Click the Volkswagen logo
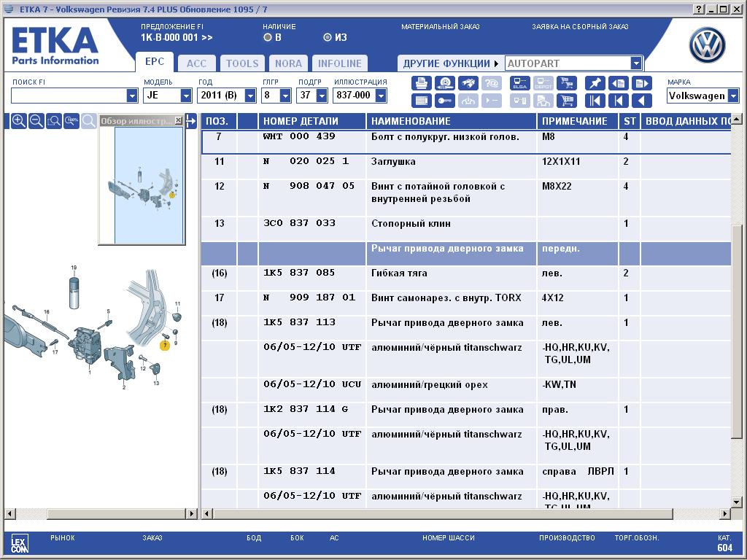This screenshot has height=560, width=747. [707, 45]
